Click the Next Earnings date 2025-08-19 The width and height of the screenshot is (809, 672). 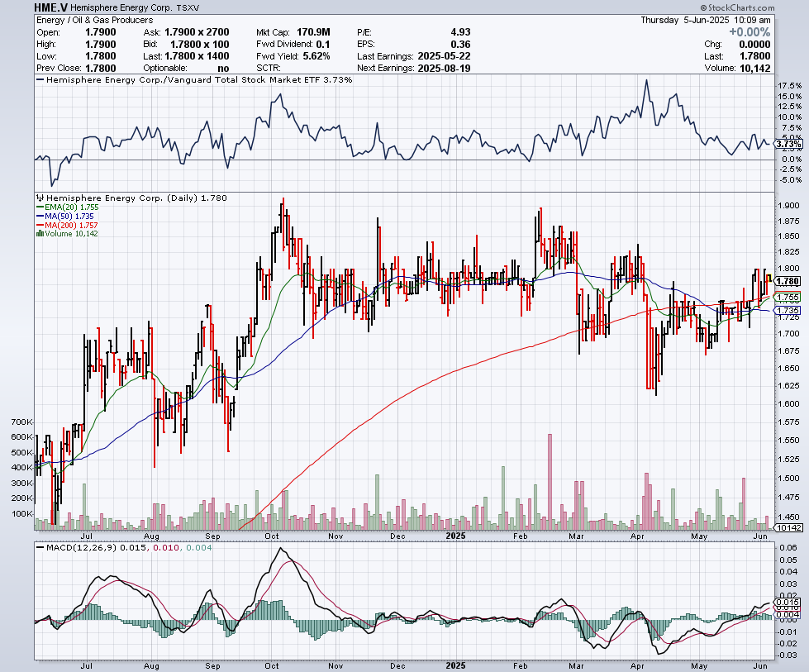(444, 68)
